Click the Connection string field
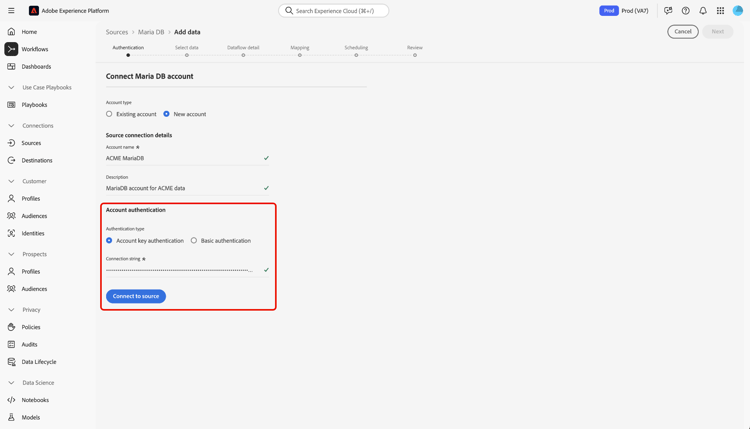 pyautogui.click(x=187, y=270)
